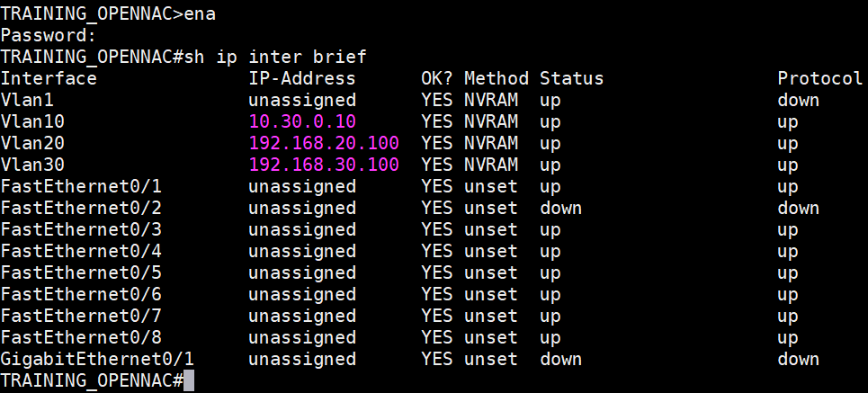Click the Interface column header
Image resolution: width=868 pixels, height=393 pixels.
(49, 78)
